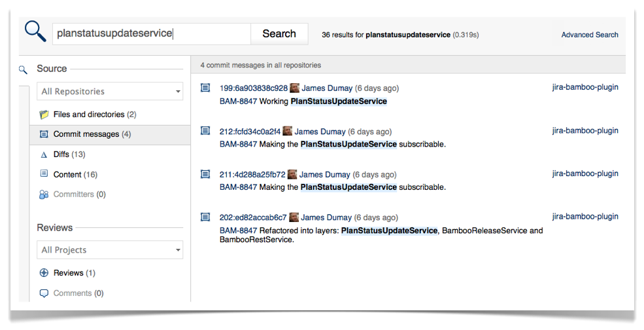Screen dimensions: 644x330
Task: Click the Comments speech bubble icon
Action: tap(44, 293)
